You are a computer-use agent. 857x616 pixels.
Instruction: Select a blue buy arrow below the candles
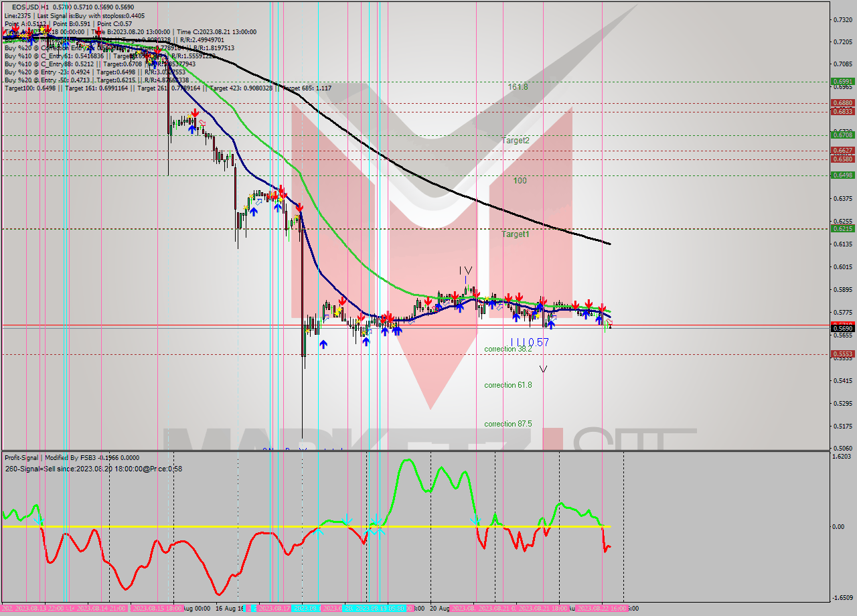point(323,344)
